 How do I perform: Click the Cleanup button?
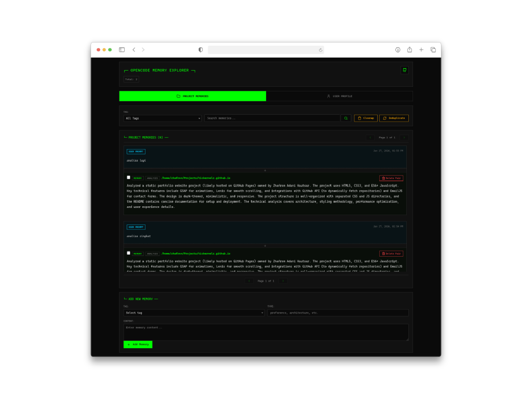point(366,118)
